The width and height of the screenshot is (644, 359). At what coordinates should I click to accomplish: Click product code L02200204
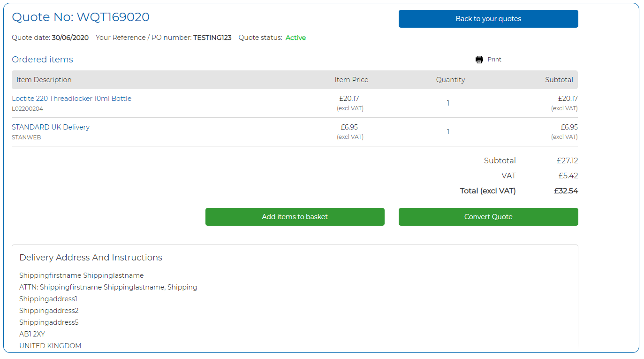point(28,109)
